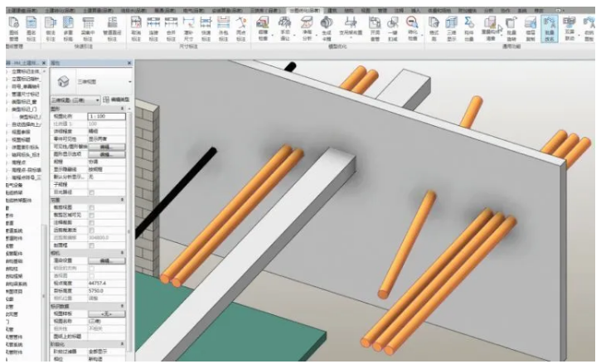
Task: Select the 批量旋转 batch rotate tool
Action: (511, 29)
